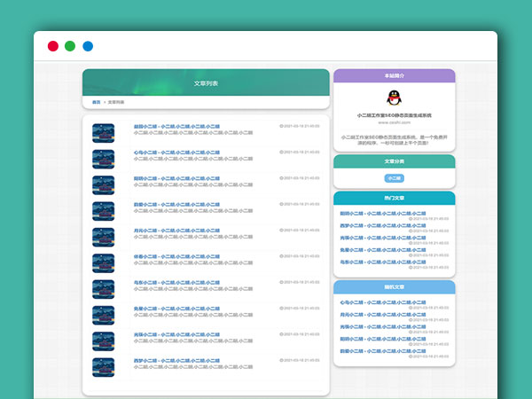532x399 pixels.
Task: Click the www.ceshi.com site URL text
Action: tap(394, 122)
